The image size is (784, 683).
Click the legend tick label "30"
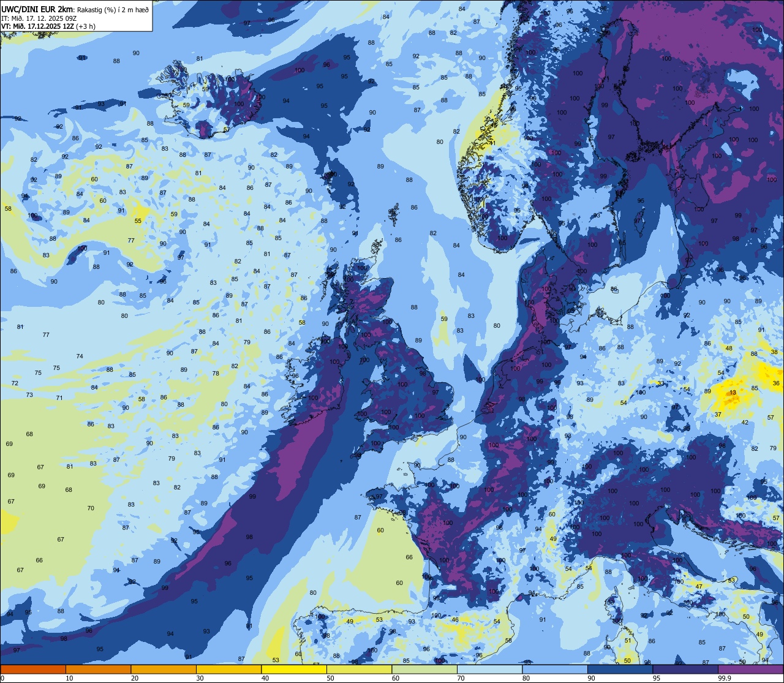click(x=200, y=678)
